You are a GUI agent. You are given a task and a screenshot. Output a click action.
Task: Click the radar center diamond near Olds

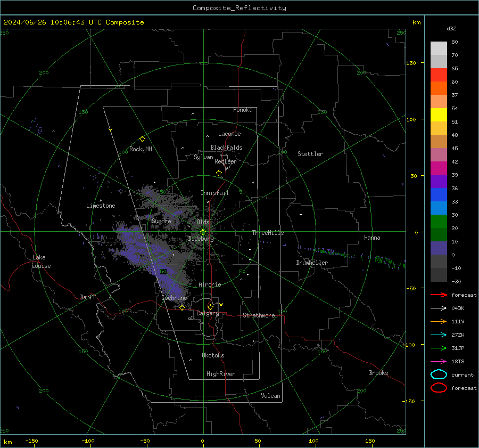click(x=203, y=232)
